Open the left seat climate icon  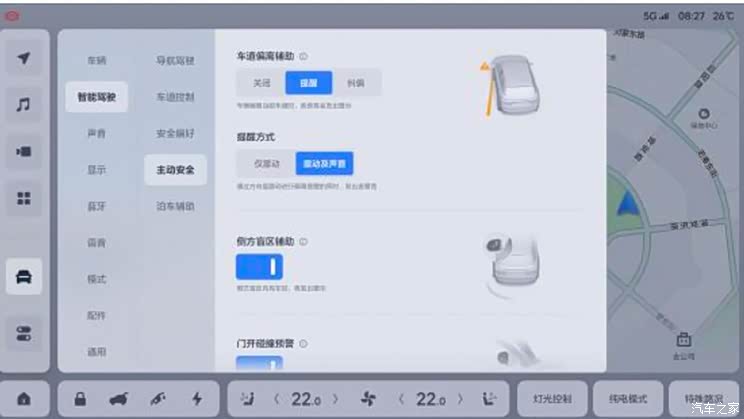click(x=247, y=399)
